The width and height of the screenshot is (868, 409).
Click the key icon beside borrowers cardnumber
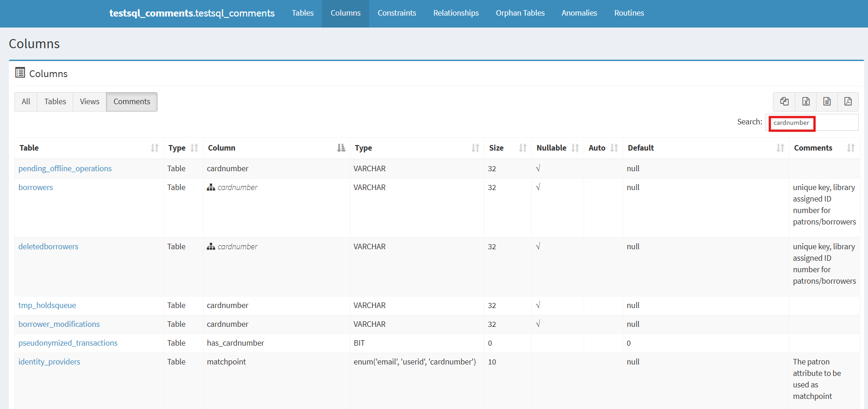pos(211,187)
